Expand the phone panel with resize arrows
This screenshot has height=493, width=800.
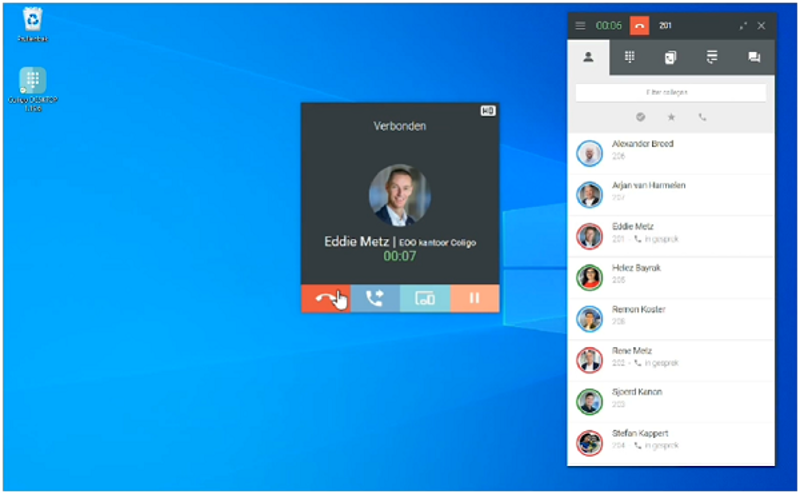point(743,26)
